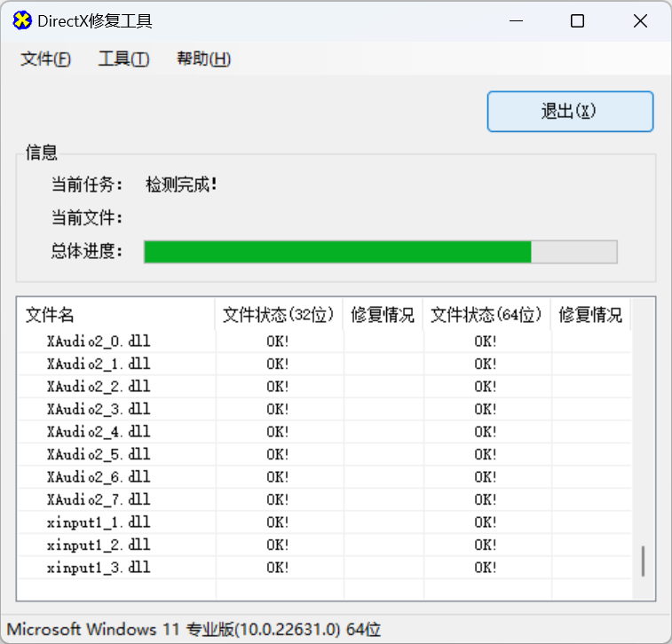Click the first 修复情况 column header
Viewport: 672px width, 644px height.
383,315
